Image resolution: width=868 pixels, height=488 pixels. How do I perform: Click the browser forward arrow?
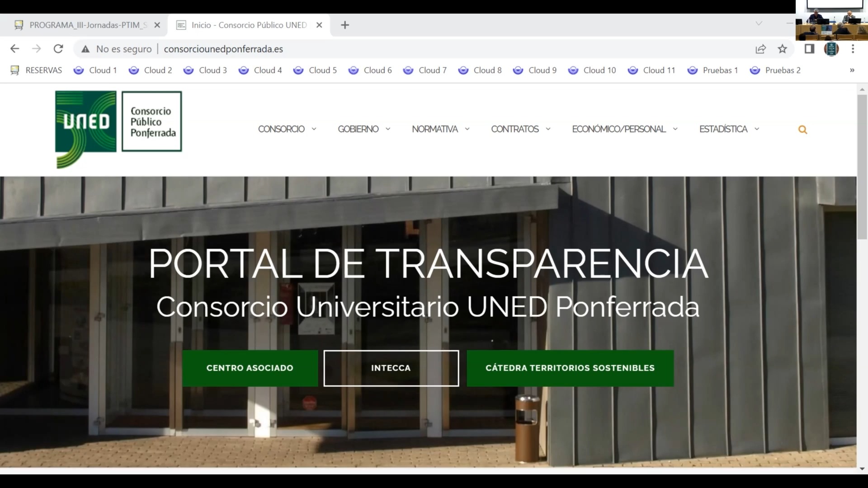click(x=36, y=49)
